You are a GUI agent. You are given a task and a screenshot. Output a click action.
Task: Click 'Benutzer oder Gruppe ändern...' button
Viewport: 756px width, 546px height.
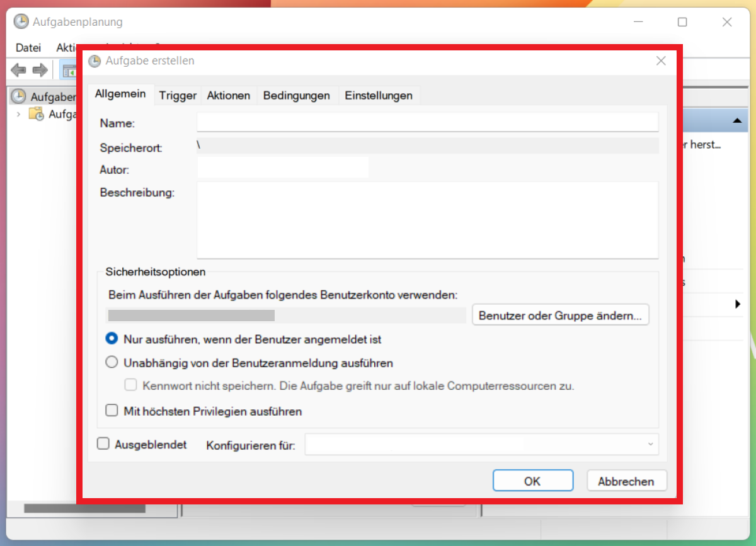561,315
